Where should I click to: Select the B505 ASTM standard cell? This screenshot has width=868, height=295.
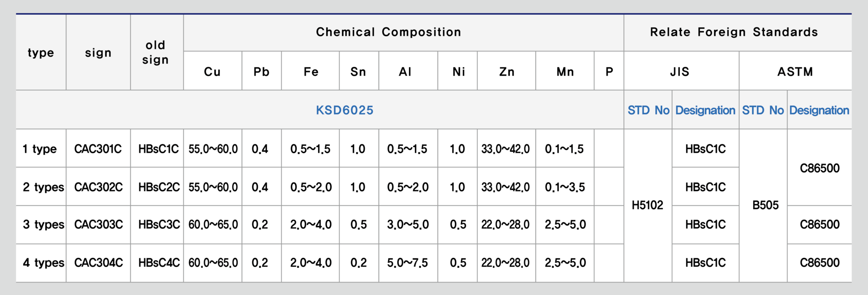(x=765, y=205)
